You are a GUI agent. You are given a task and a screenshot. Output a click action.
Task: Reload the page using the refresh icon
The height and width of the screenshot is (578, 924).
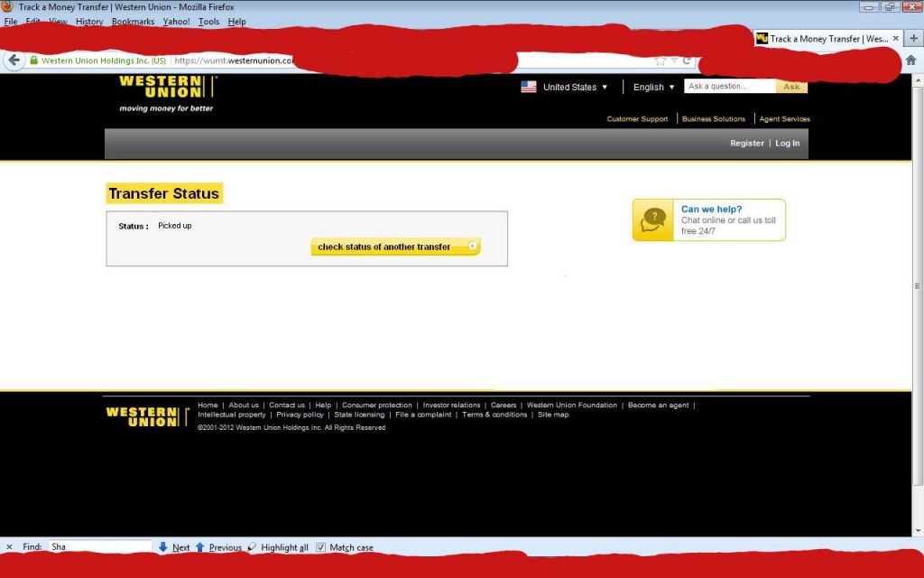point(687,61)
